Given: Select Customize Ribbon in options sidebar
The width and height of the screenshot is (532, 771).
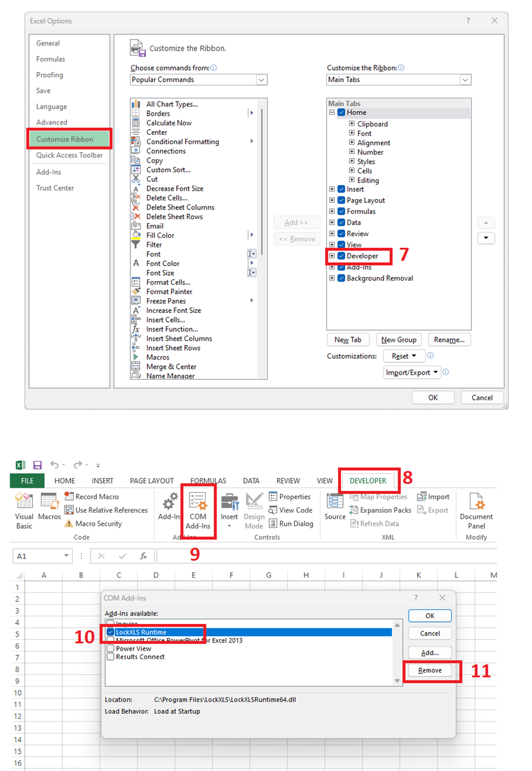Looking at the screenshot, I should tap(69, 139).
